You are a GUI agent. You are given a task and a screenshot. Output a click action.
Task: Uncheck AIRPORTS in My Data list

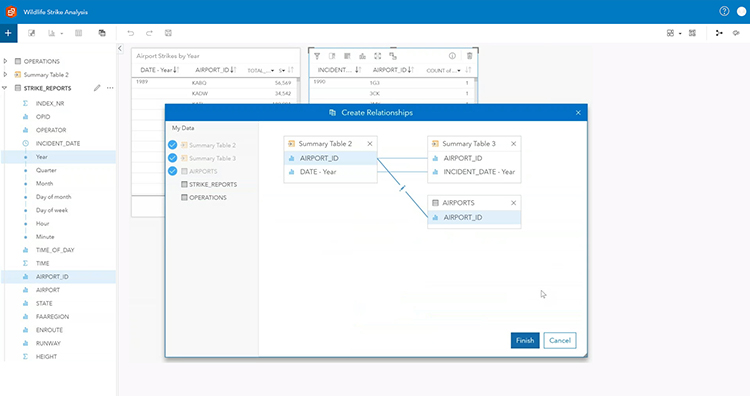pos(173,171)
